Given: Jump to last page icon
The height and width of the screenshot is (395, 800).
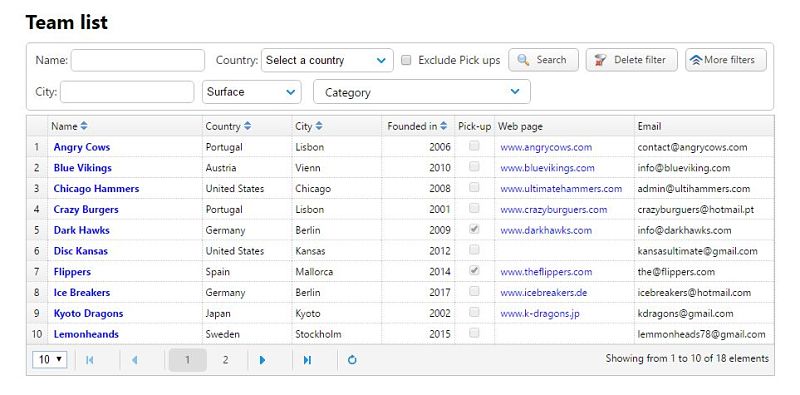Looking at the screenshot, I should coord(307,360).
